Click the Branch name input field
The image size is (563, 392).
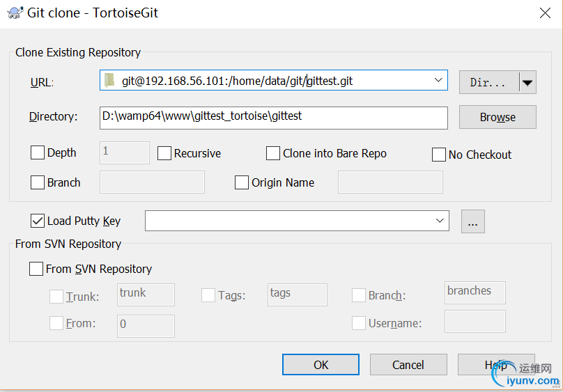pyautogui.click(x=152, y=182)
